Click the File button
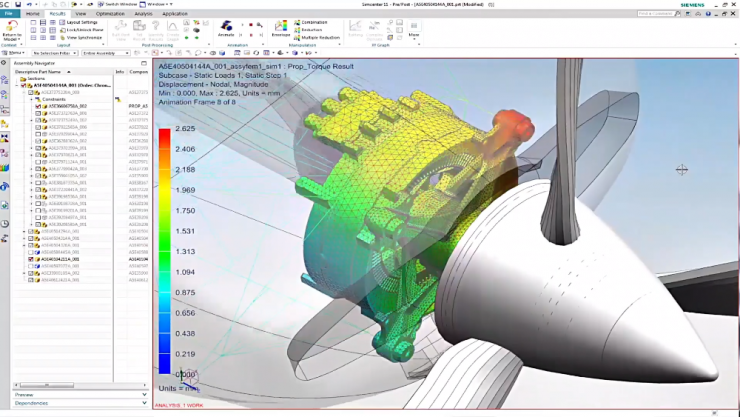 [x=10, y=13]
